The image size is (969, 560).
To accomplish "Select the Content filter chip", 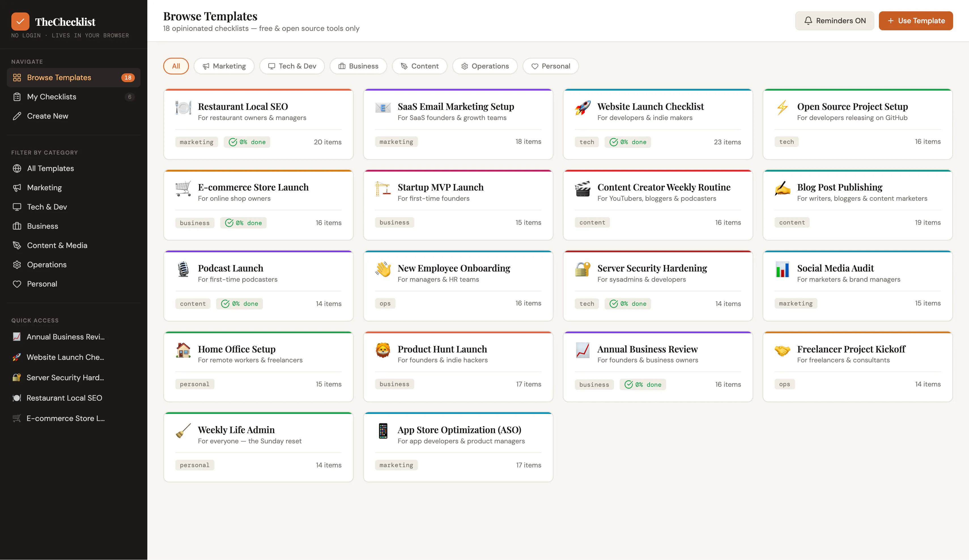I will coord(420,66).
